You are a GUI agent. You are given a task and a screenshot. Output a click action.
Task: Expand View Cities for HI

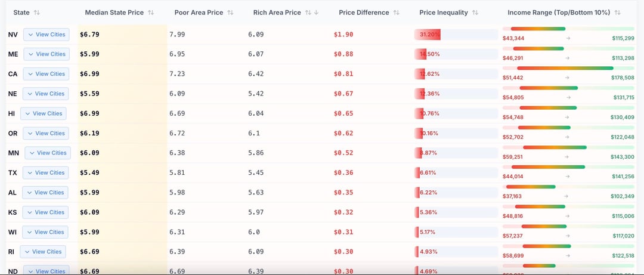(44, 113)
